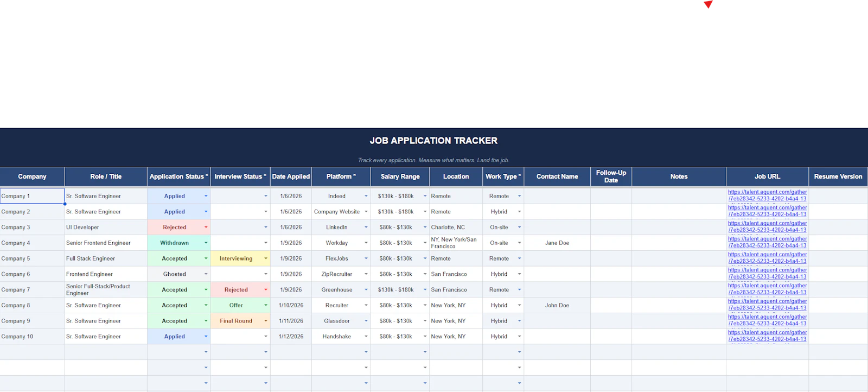Open Work Type dropdown for Company 1
This screenshot has height=392, width=868.
[x=519, y=196]
